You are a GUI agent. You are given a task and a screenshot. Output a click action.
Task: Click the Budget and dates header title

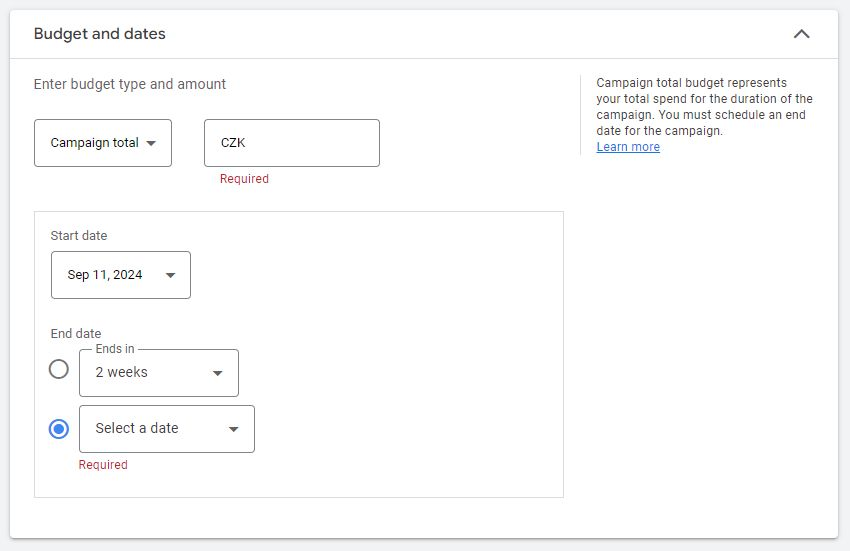coord(100,34)
